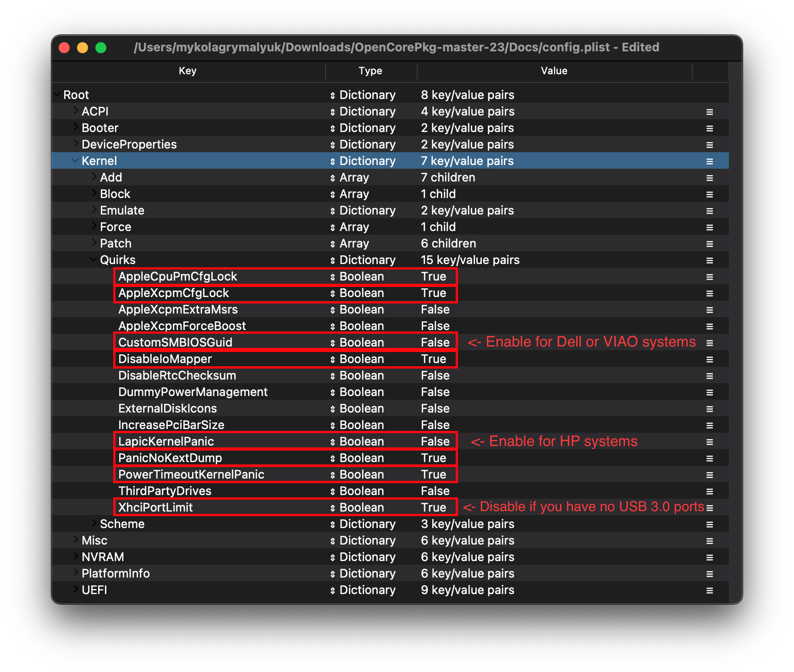Select the PlatformInfo row
This screenshot has height=672, width=794.
click(x=116, y=573)
